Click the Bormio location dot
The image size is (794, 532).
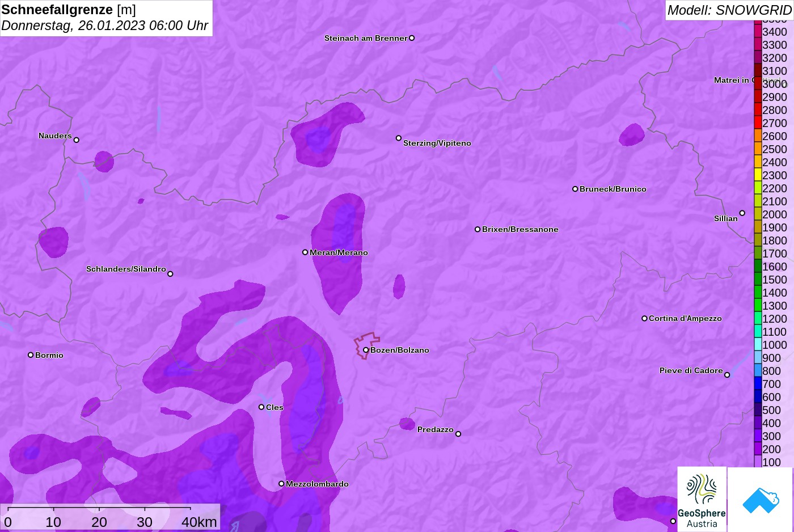pos(31,355)
